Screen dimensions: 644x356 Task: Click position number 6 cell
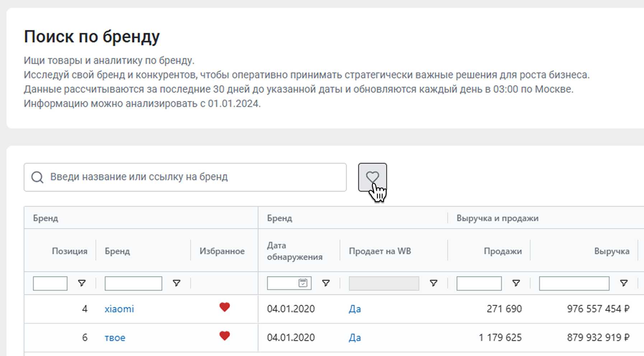click(85, 338)
